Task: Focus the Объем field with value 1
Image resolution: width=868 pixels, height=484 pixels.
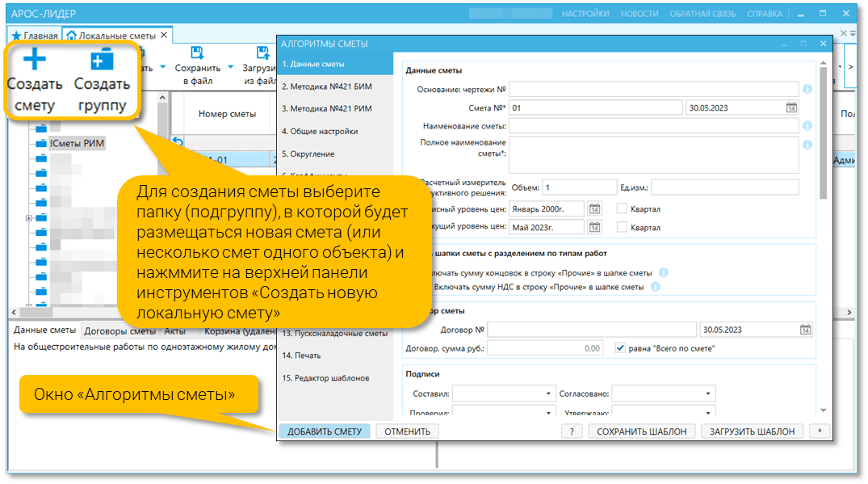Action: click(579, 187)
